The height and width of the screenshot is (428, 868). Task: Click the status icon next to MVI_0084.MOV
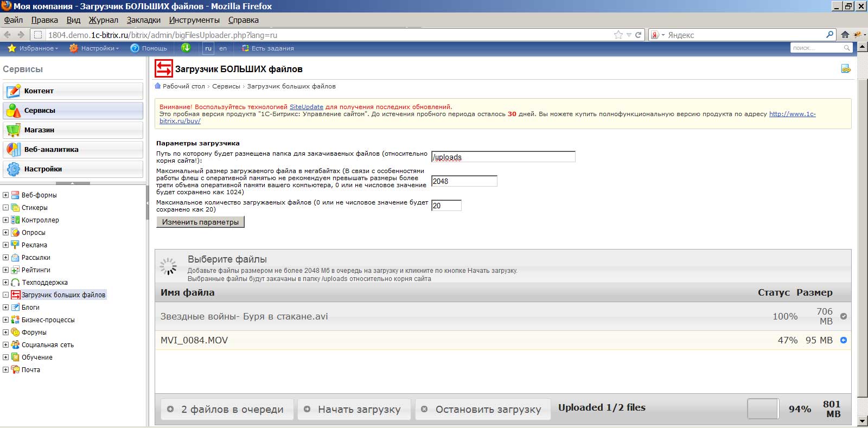[844, 340]
